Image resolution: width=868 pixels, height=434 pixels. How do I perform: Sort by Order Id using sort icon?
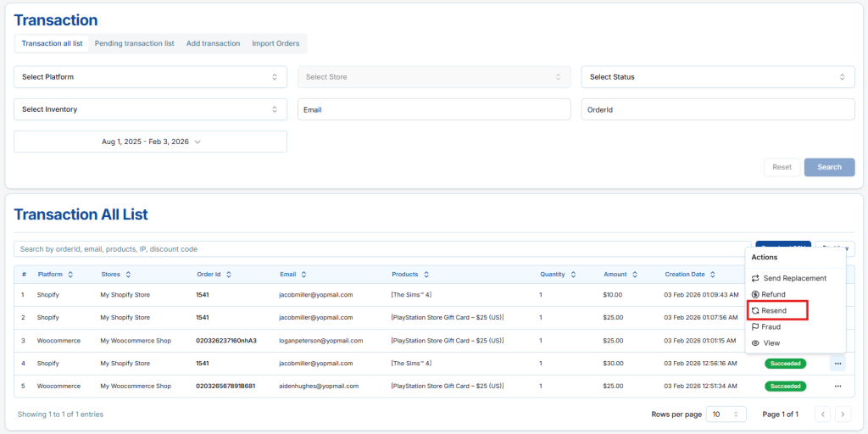click(x=229, y=275)
